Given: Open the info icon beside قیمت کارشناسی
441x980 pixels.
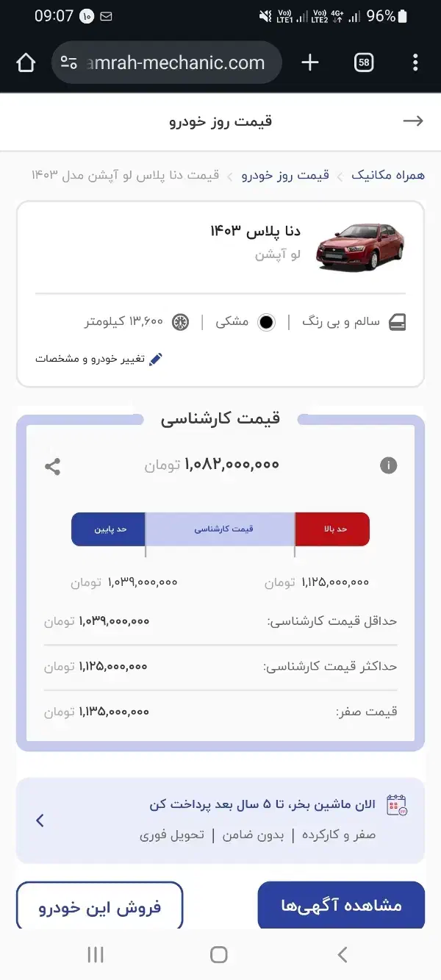Looking at the screenshot, I should pos(388,465).
